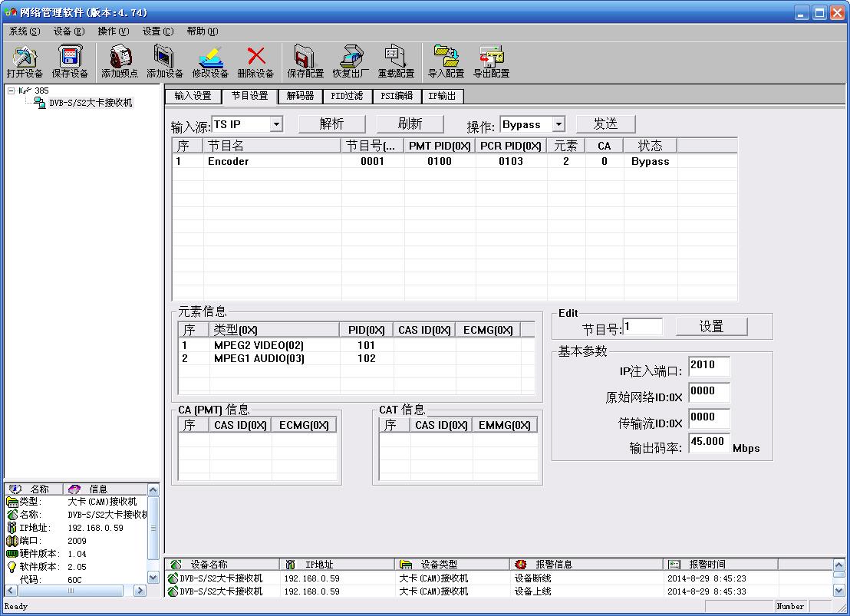Click the 恢复出厂 toolbar icon
The image size is (850, 616).
pos(351,57)
